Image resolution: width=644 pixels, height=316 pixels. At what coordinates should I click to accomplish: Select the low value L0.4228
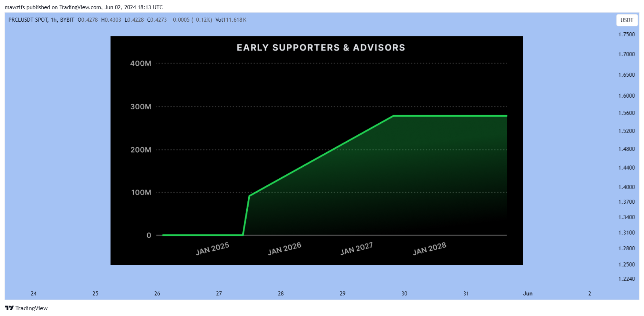point(134,20)
